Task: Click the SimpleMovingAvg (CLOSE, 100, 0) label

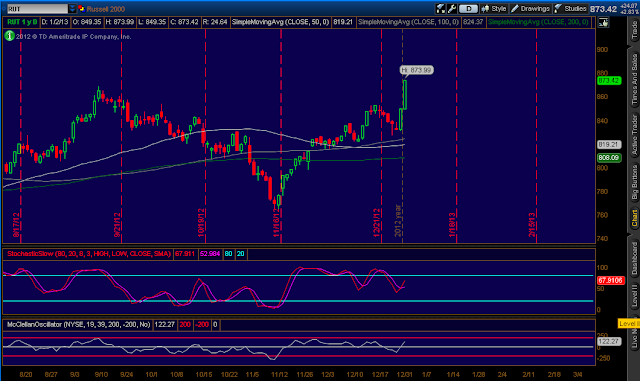Action: point(409,22)
